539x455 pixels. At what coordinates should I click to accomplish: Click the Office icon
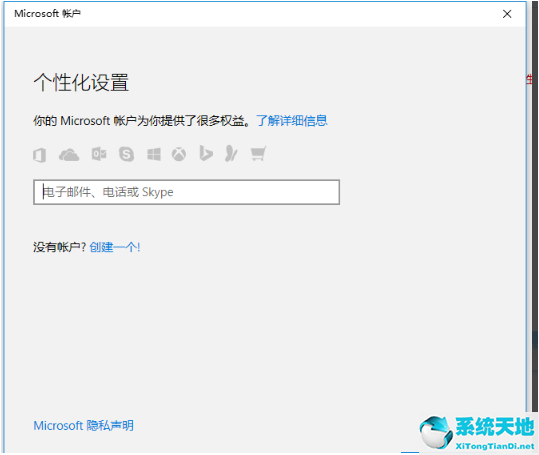pos(40,155)
